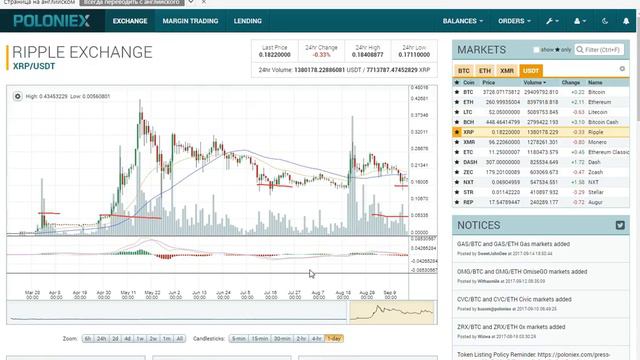Click the chart range navigator highlighted window
This screenshot has height=360, width=640.
tap(391, 312)
